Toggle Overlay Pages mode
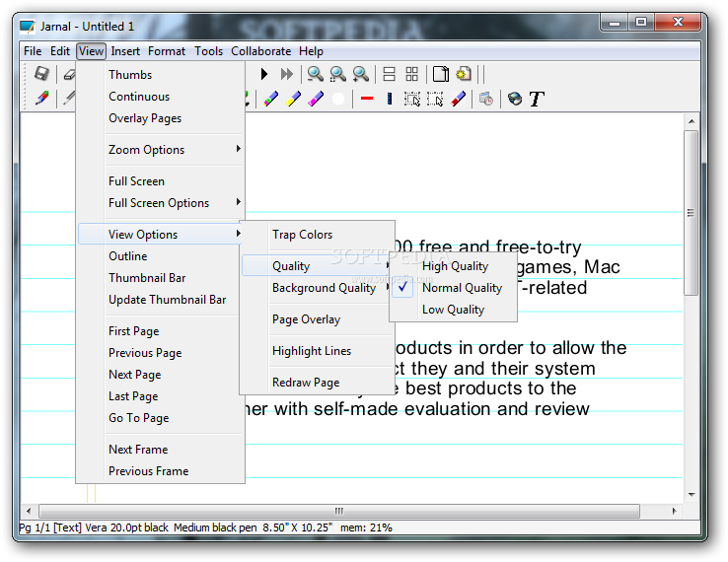 (x=161, y=118)
